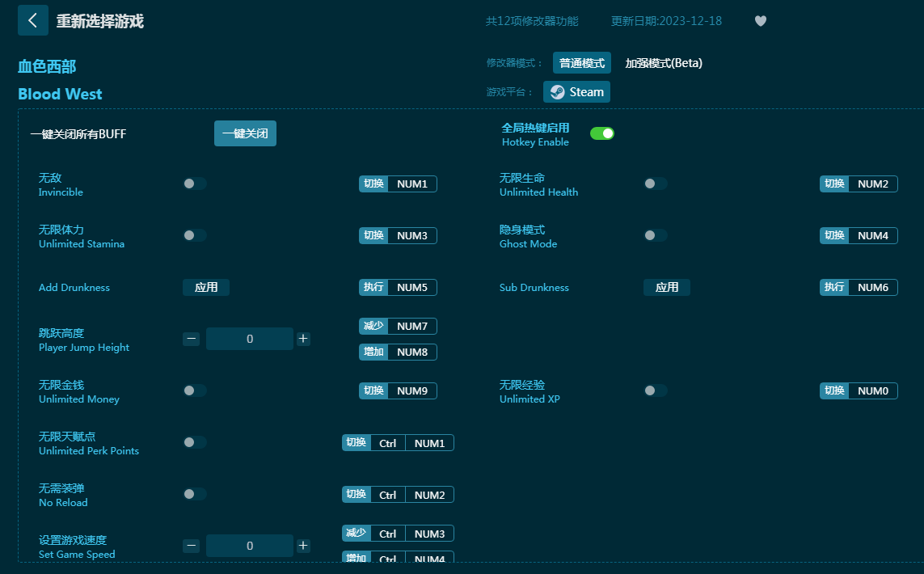
Task: Increase Player Jump Height with plus
Action: (303, 339)
